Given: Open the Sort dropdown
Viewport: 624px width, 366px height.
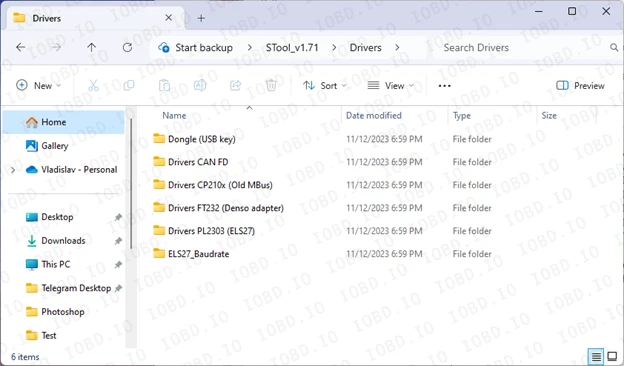Looking at the screenshot, I should [325, 86].
